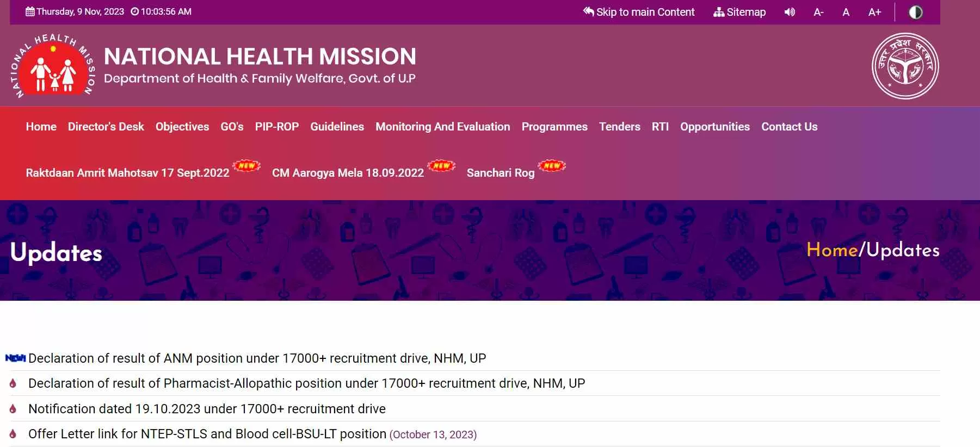Click blue NEW icon beside ANM result

click(15, 358)
